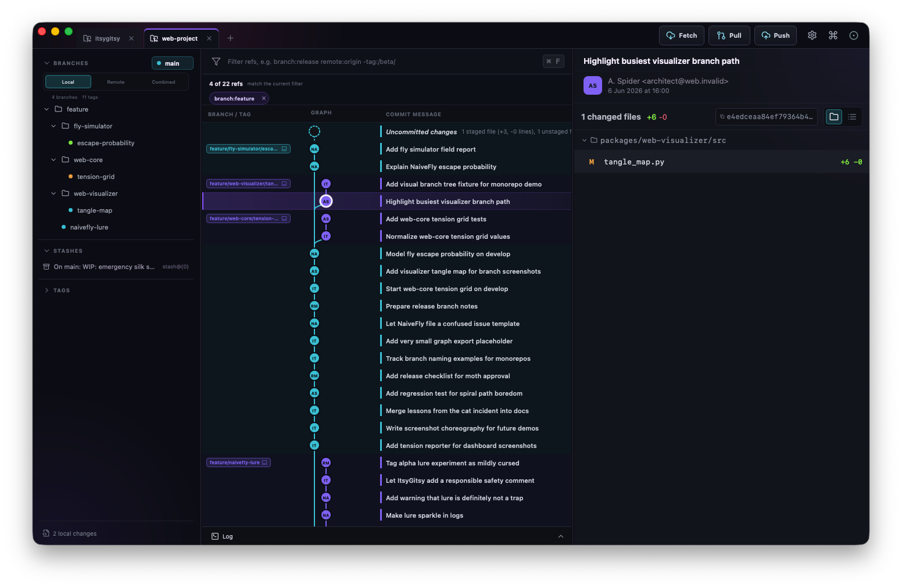
Task: Expand the TAGS section
Action: pyautogui.click(x=46, y=290)
